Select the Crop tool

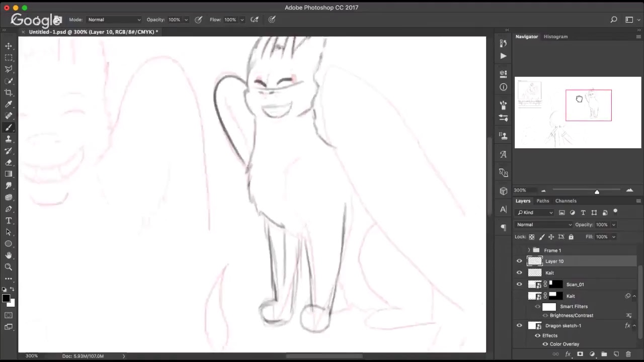pos(9,93)
